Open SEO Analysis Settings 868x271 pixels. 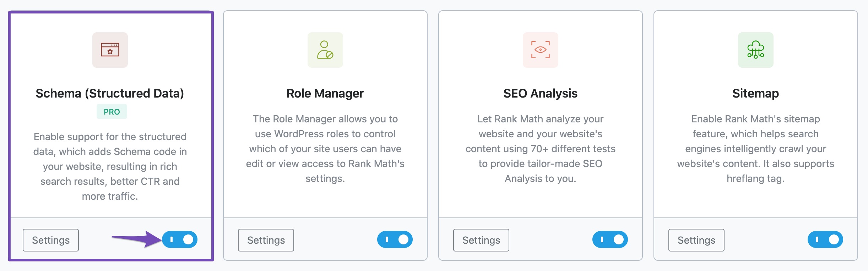pos(481,240)
